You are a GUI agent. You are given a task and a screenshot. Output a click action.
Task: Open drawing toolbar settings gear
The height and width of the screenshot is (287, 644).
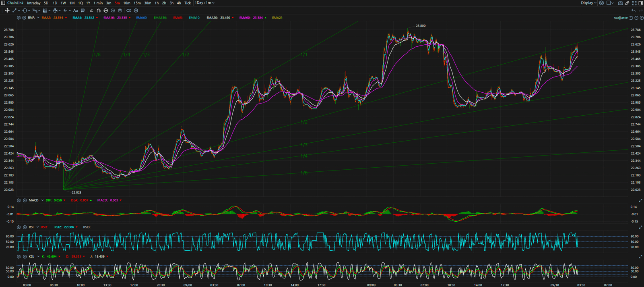136,10
